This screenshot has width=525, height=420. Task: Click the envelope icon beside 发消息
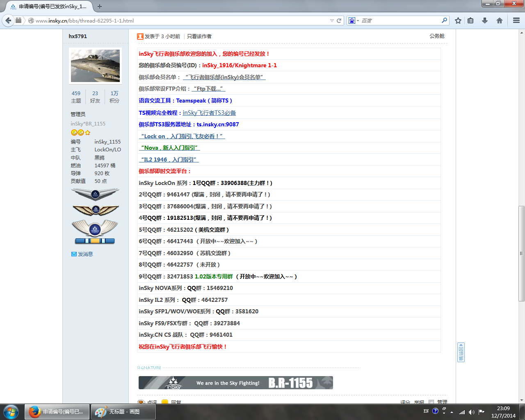[x=74, y=254]
